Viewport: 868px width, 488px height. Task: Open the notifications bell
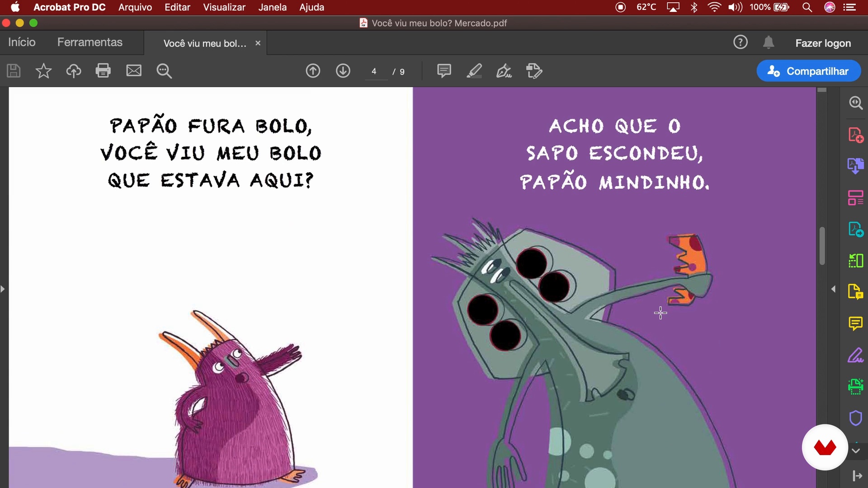(769, 42)
